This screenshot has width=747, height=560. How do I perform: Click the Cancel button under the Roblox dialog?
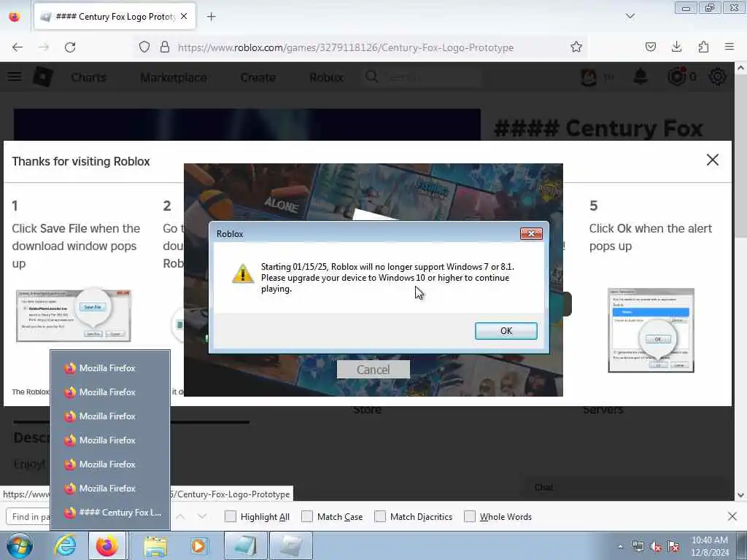click(x=373, y=370)
